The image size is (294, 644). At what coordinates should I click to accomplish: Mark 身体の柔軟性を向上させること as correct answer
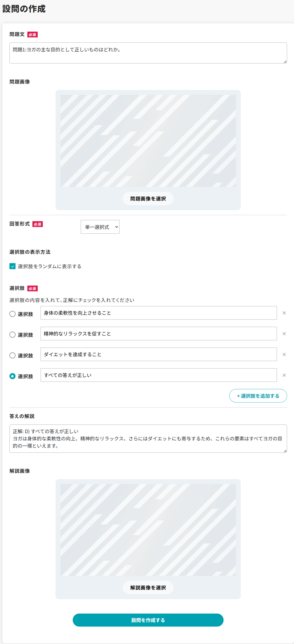tap(13, 314)
